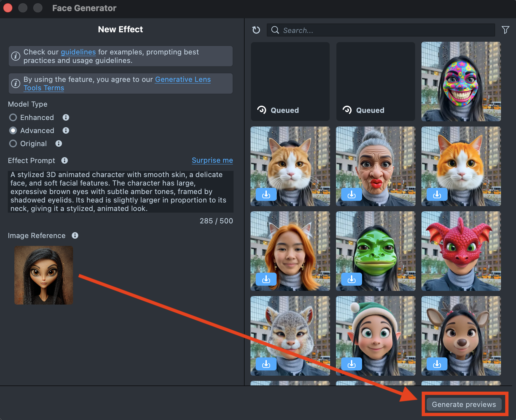The image size is (516, 420).
Task: Select the Enhanced model type
Action: click(13, 117)
